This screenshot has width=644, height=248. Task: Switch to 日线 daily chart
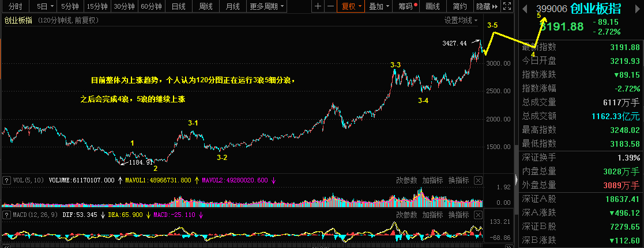click(178, 6)
